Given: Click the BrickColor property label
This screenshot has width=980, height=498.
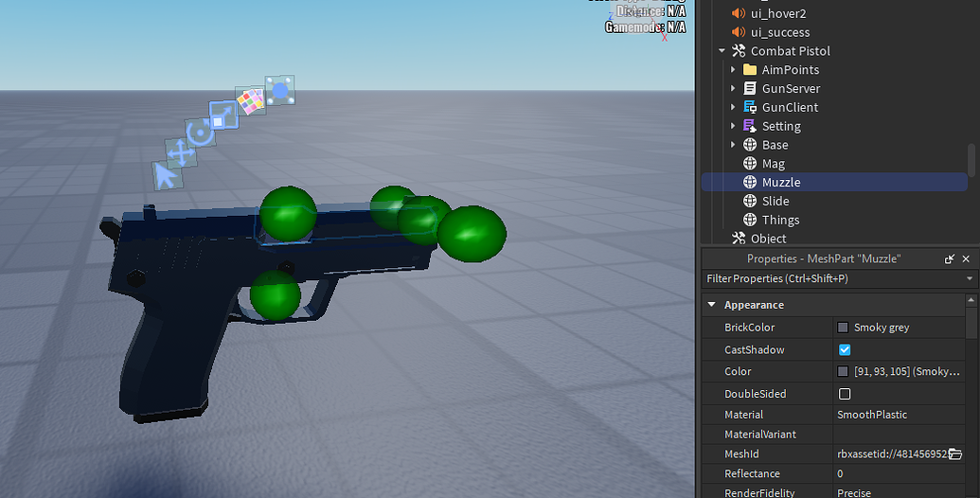Looking at the screenshot, I should pos(749,328).
